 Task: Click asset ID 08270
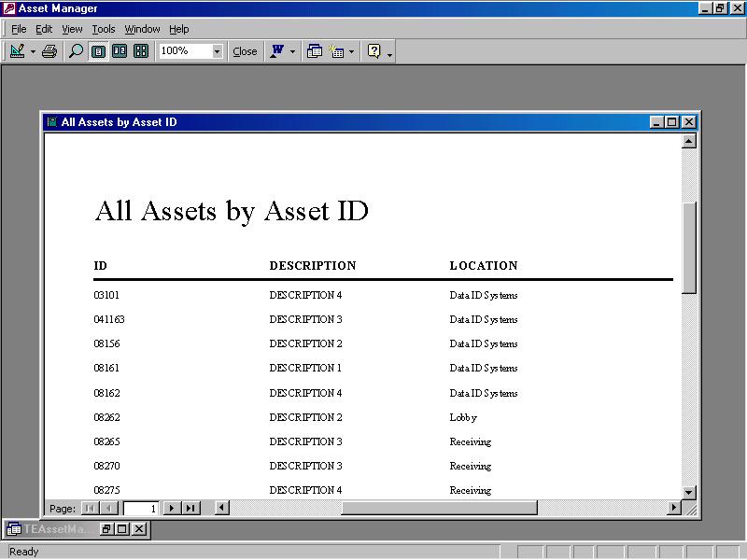(x=106, y=466)
